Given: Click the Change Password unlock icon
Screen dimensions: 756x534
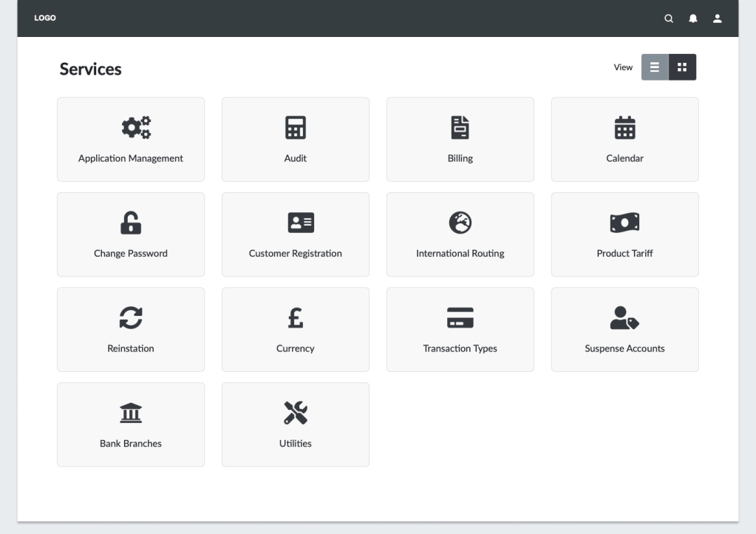Looking at the screenshot, I should click(131, 223).
